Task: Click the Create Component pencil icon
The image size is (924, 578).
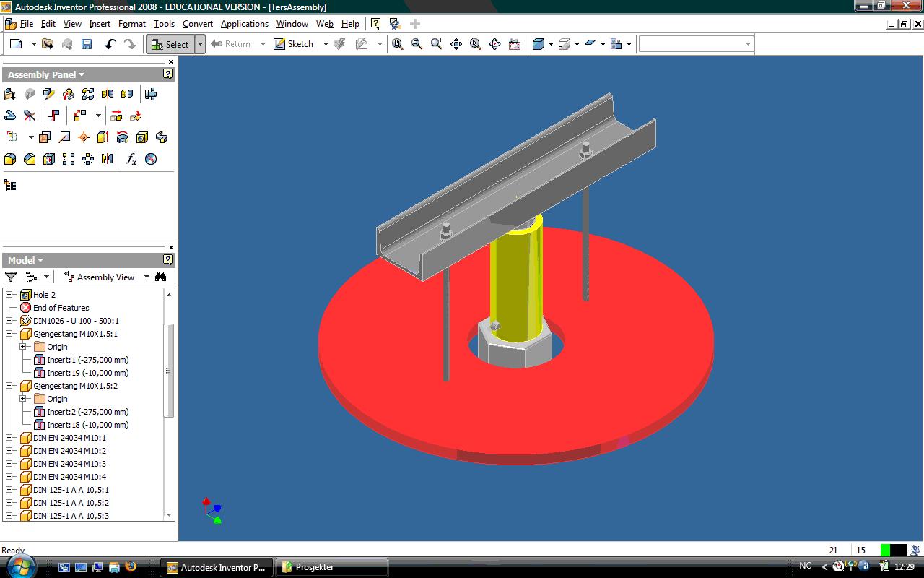Action: pos(49,94)
